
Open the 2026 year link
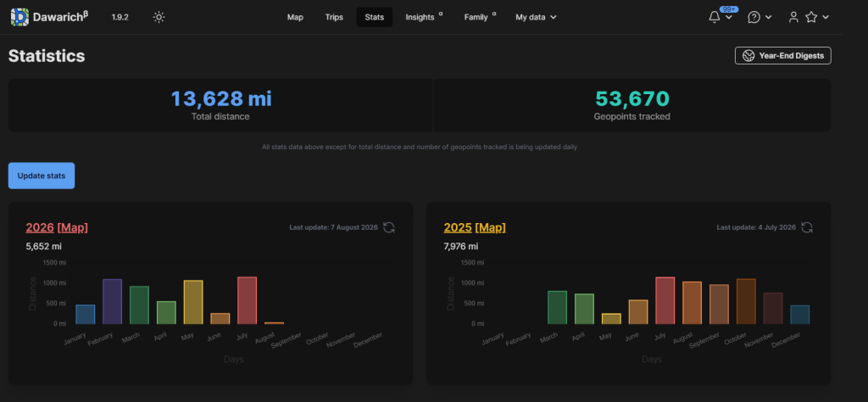pyautogui.click(x=40, y=227)
